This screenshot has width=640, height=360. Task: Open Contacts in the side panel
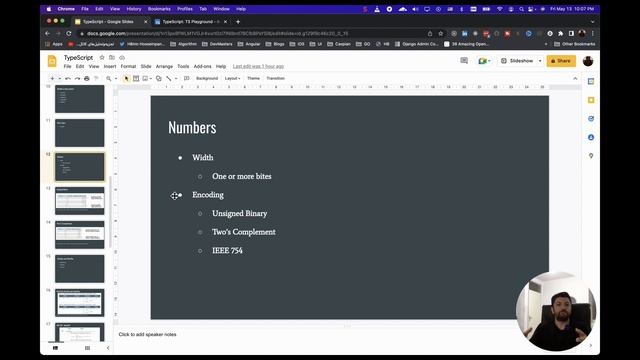(x=591, y=137)
